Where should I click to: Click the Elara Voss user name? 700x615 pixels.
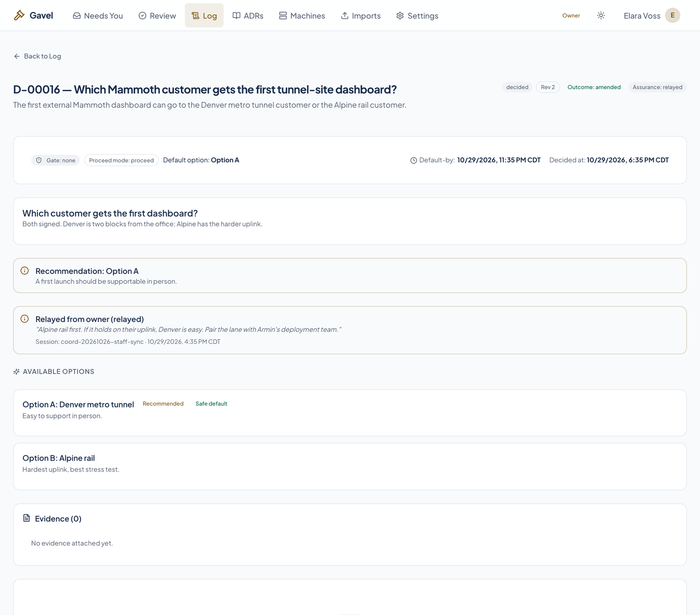coord(642,16)
